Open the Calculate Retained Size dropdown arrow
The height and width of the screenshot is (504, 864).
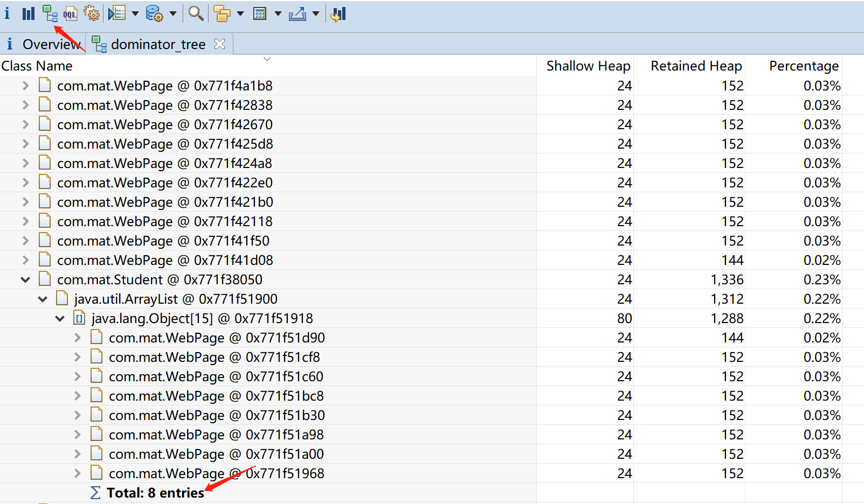pos(278,13)
